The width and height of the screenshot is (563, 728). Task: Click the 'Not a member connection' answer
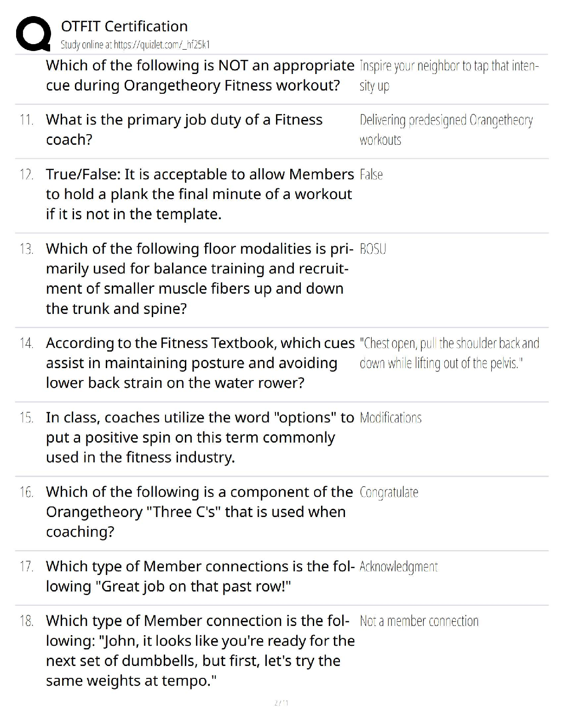click(419, 621)
